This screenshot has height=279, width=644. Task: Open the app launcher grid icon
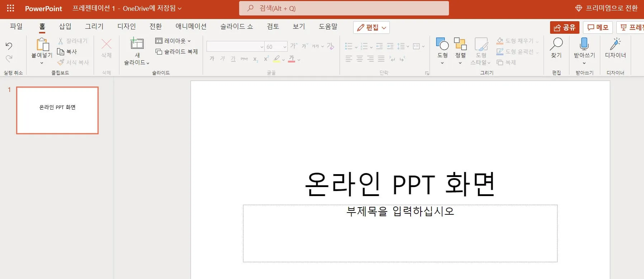(x=10, y=8)
